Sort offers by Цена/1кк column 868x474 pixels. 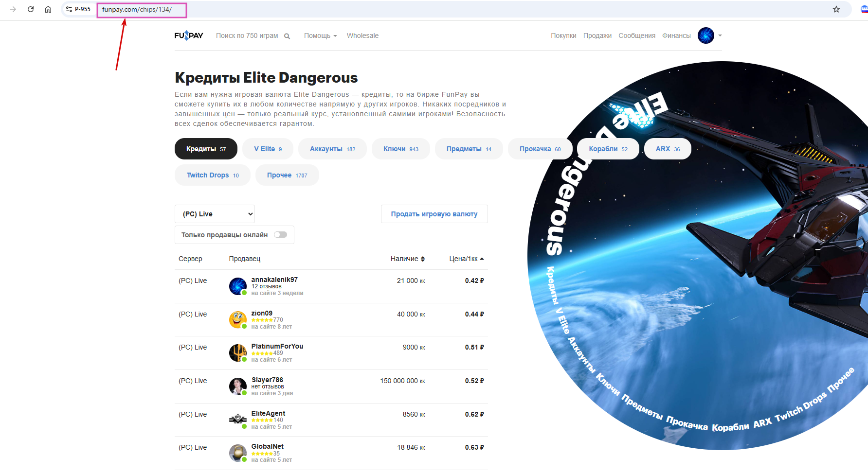point(467,259)
